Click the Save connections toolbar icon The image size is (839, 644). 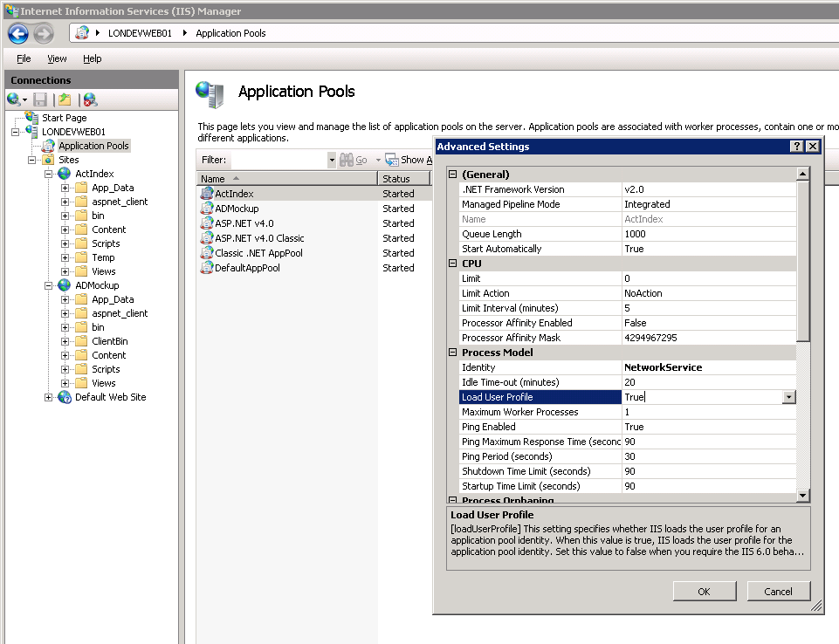pyautogui.click(x=40, y=99)
